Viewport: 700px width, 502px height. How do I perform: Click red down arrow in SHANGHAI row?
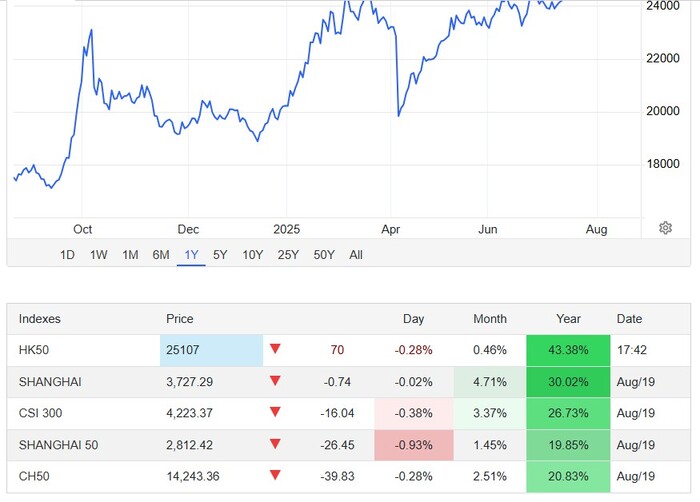coord(275,381)
